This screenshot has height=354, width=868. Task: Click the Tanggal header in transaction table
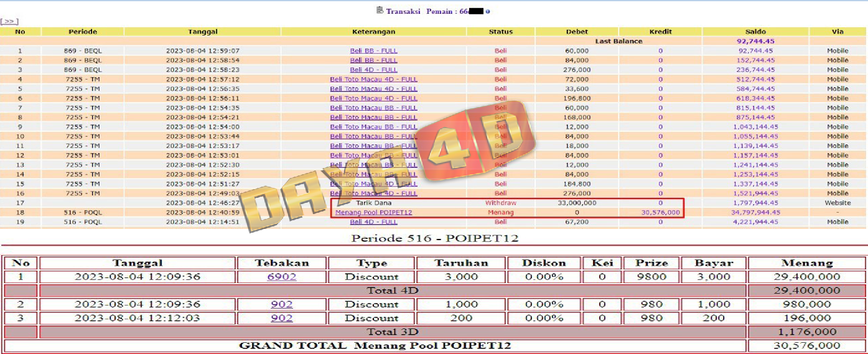[x=202, y=32]
